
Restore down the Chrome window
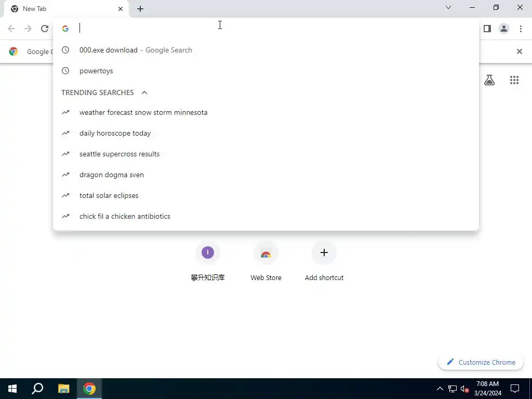496,7
